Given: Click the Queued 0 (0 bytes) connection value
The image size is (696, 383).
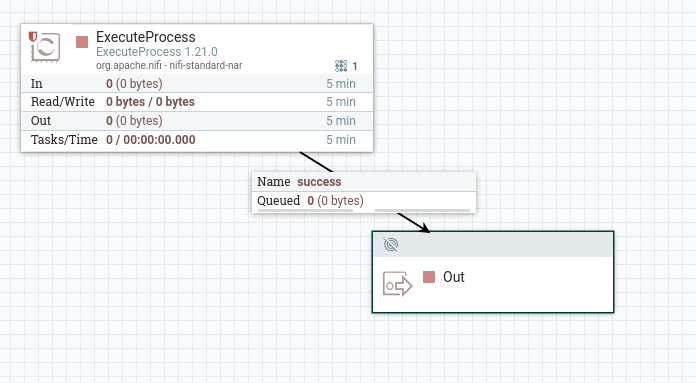Looking at the screenshot, I should pyautogui.click(x=336, y=201).
